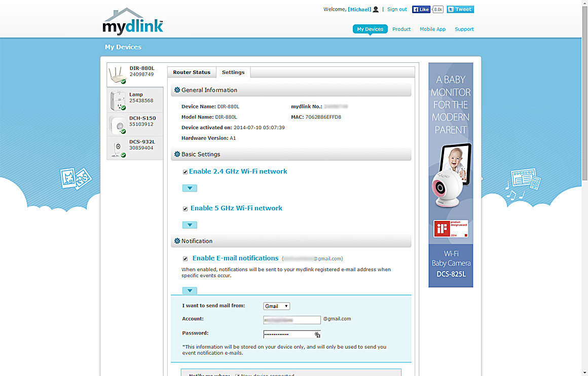This screenshot has height=376, width=588.
Task: Expand the 2.4 GHz Wi-Fi settings arrow
Action: pyautogui.click(x=190, y=188)
